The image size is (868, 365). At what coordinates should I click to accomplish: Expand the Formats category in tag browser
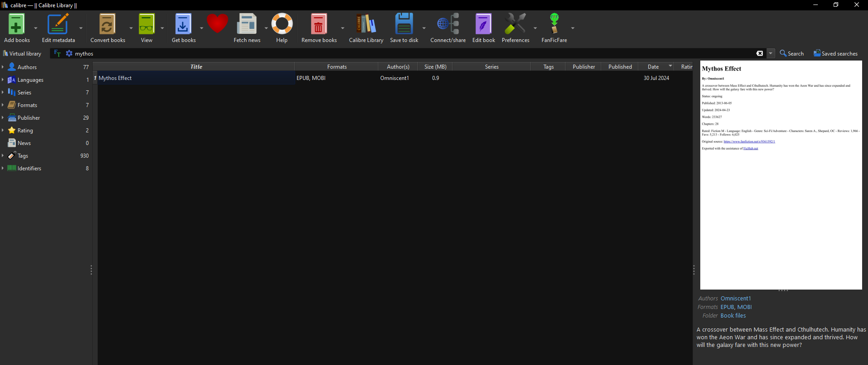coord(3,105)
